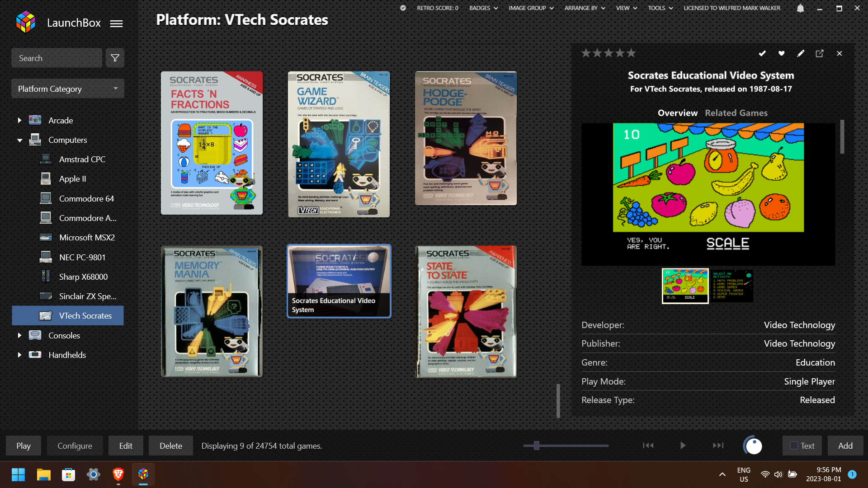This screenshot has width=868, height=488.
Task: Open File Explorer from taskbar
Action: click(43, 474)
